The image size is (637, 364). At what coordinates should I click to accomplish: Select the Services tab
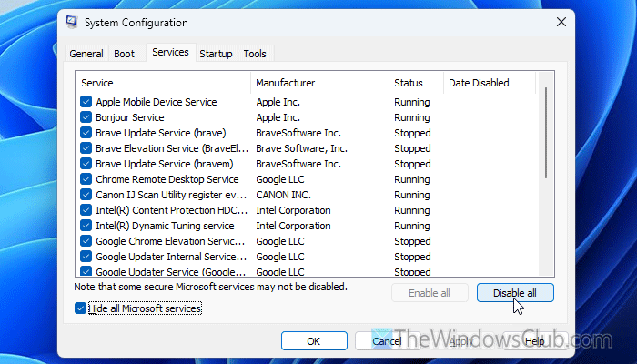171,53
